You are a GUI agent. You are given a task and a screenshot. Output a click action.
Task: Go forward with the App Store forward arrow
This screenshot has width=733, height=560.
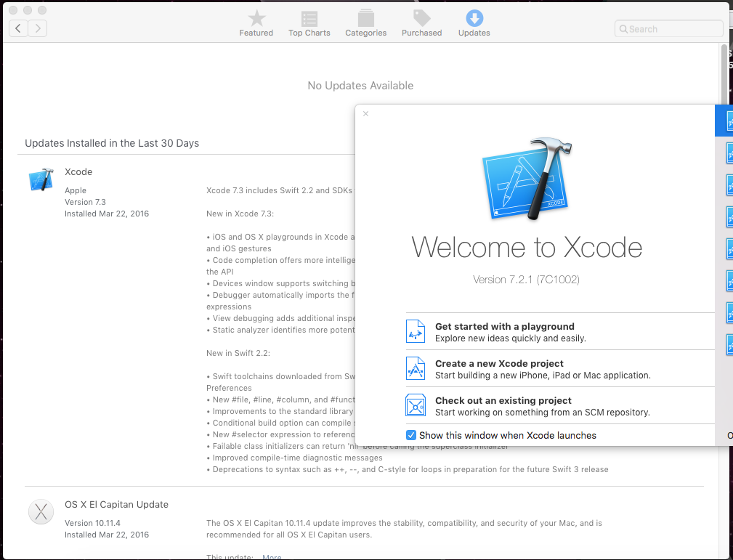[x=37, y=28]
